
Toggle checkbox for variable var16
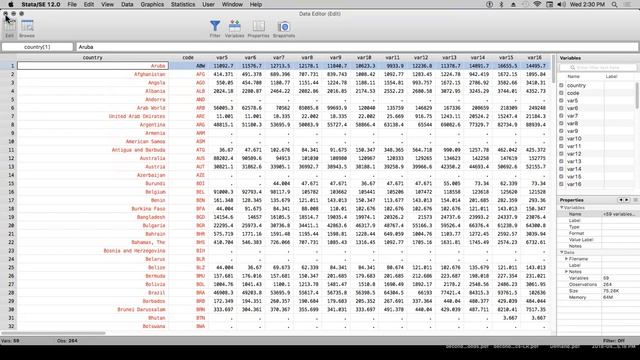coord(561,184)
